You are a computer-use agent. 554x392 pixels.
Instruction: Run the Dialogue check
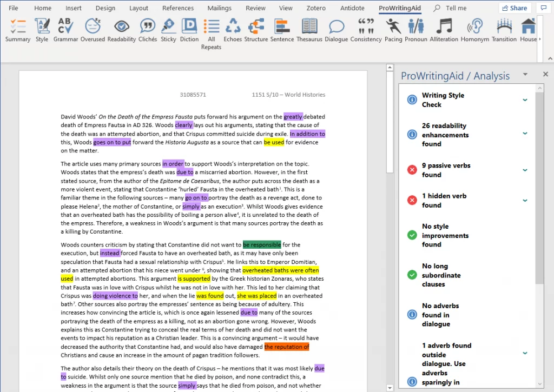337,31
